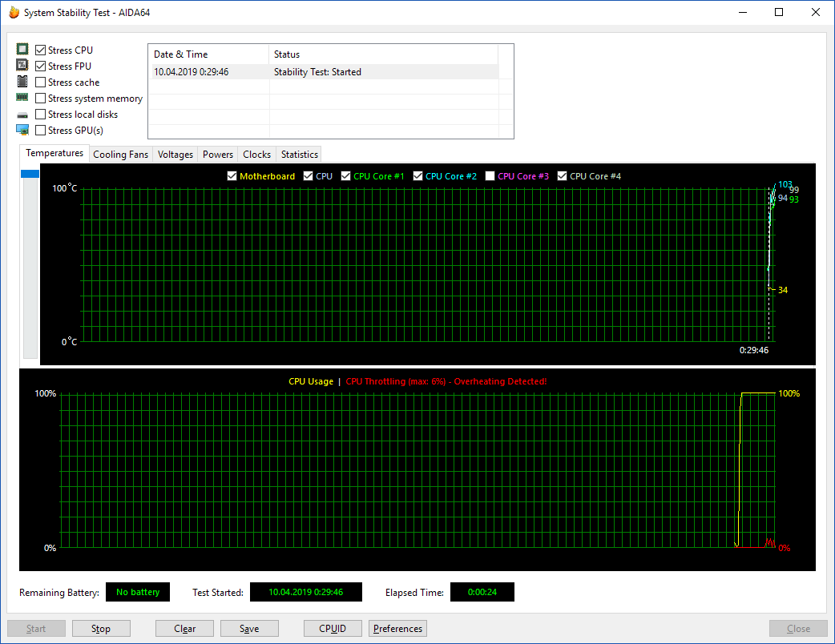Open the Voltages tab

[x=175, y=155]
